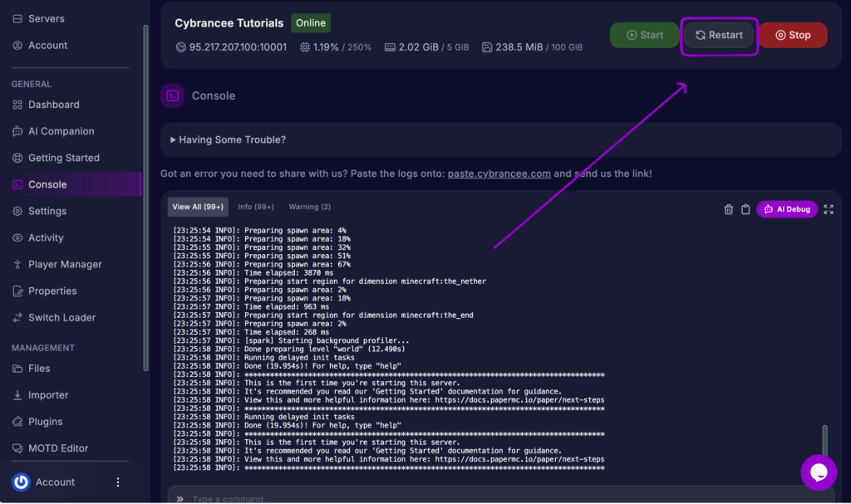The width and height of the screenshot is (851, 504).
Task: Open Player Manager page
Action: tap(65, 264)
